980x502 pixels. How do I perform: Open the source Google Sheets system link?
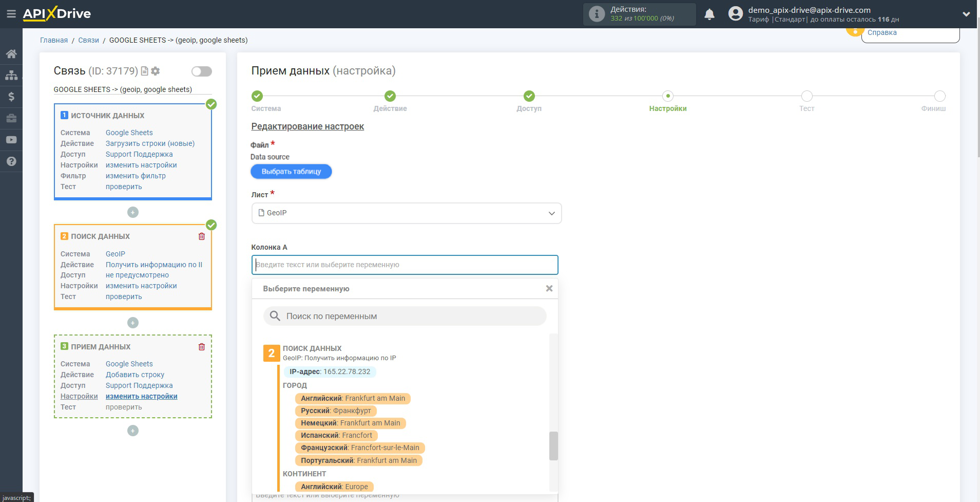129,133
